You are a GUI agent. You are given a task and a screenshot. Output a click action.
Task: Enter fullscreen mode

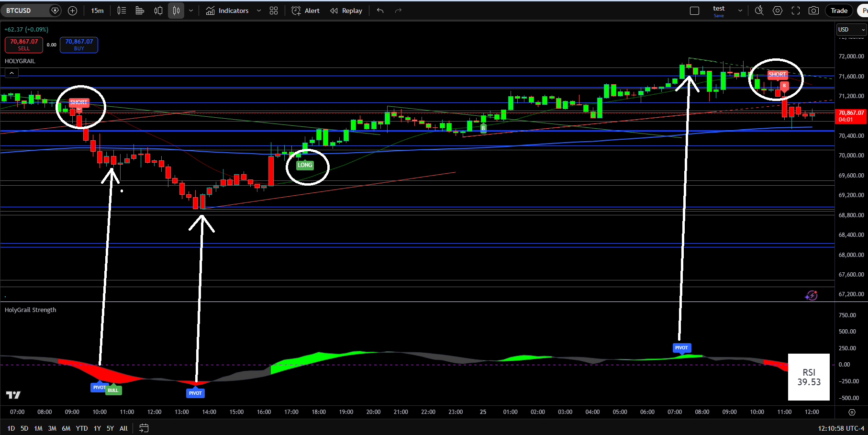796,11
